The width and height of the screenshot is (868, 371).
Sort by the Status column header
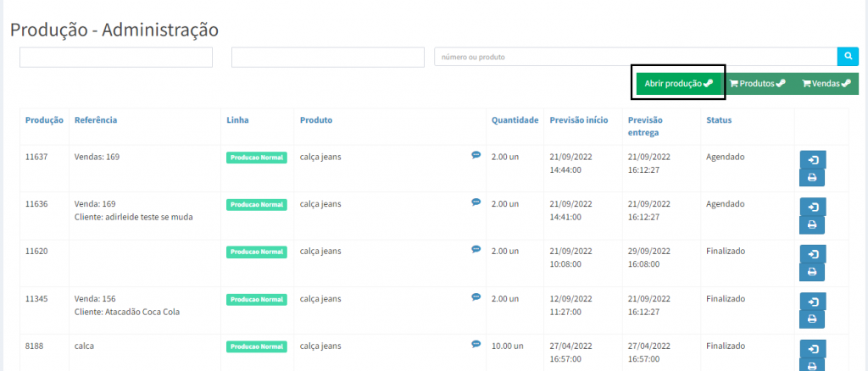tap(719, 120)
